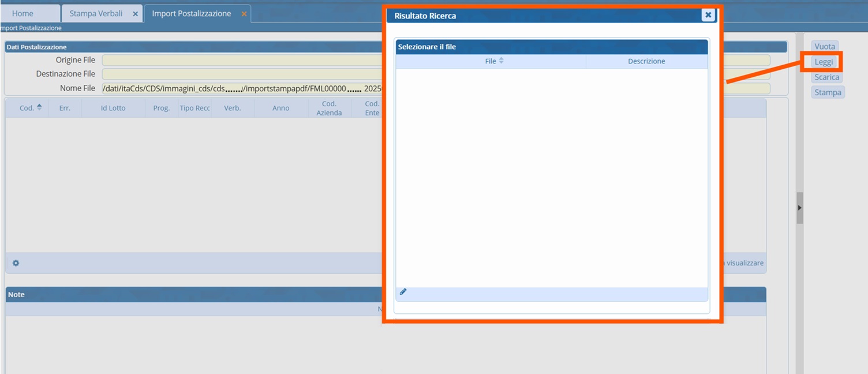The image size is (868, 374).
Task: Click the pencil edit icon in the dialog
Action: (x=403, y=292)
